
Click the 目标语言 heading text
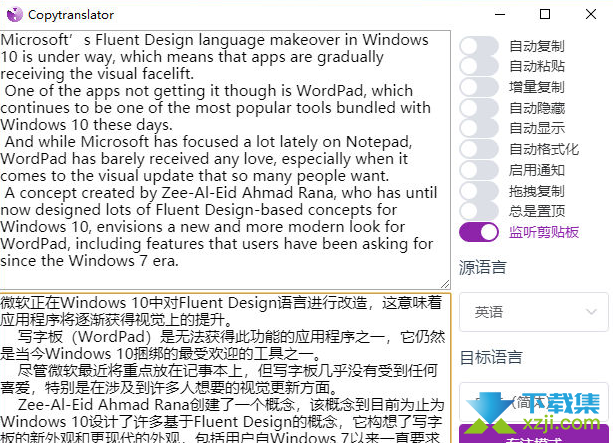491,357
